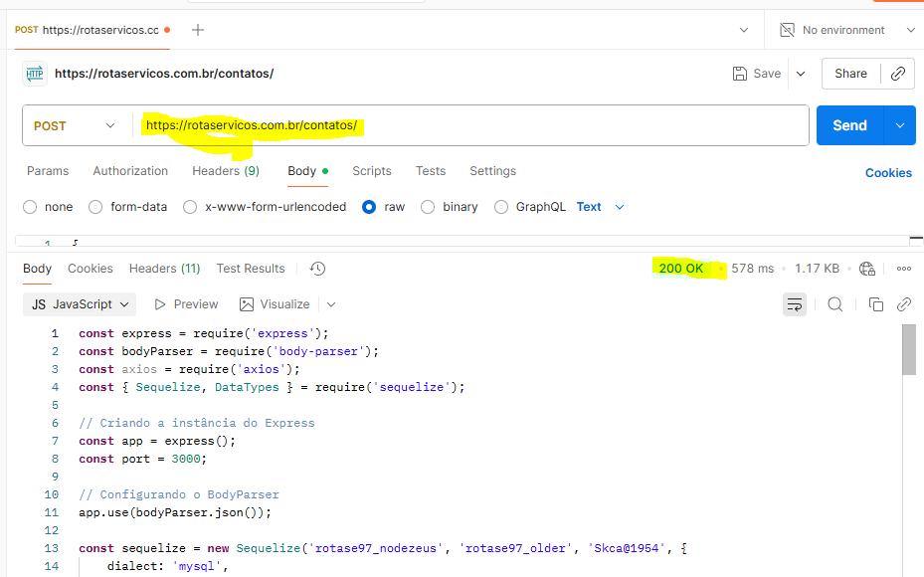The width and height of the screenshot is (924, 577).
Task: Select x-www-form-urlencoded body type
Action: (x=190, y=208)
